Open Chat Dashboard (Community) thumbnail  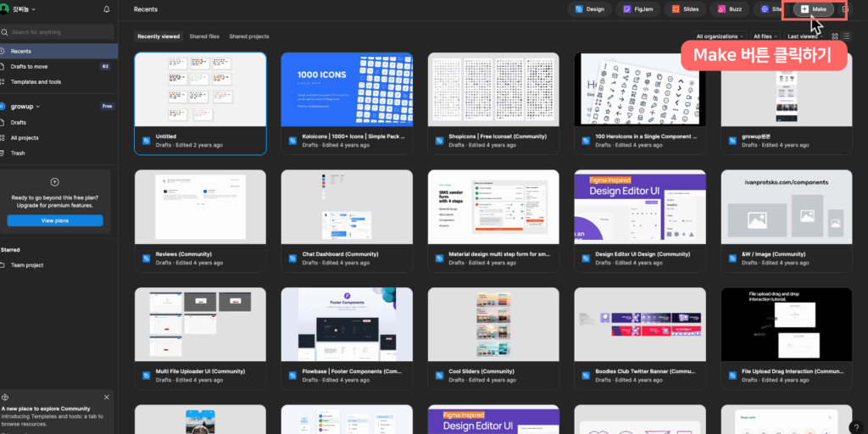pos(347,207)
